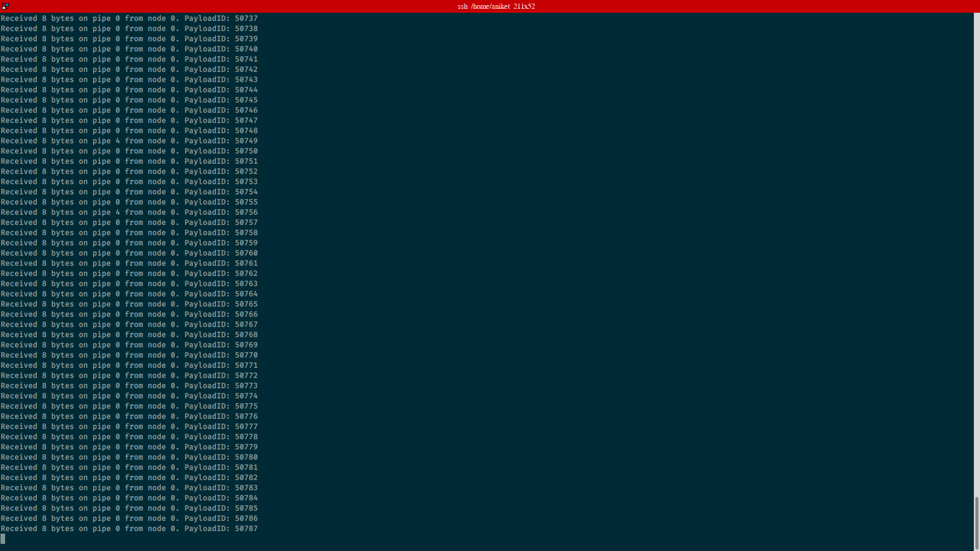Image resolution: width=980 pixels, height=551 pixels.
Task: Click the red title bar background
Action: pyautogui.click(x=255, y=6)
